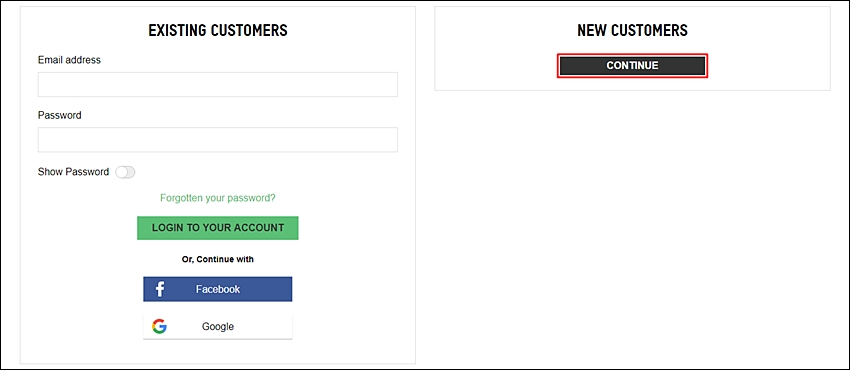Click the word Facebook on blue button
Screen dimensions: 850x370
pos(218,289)
